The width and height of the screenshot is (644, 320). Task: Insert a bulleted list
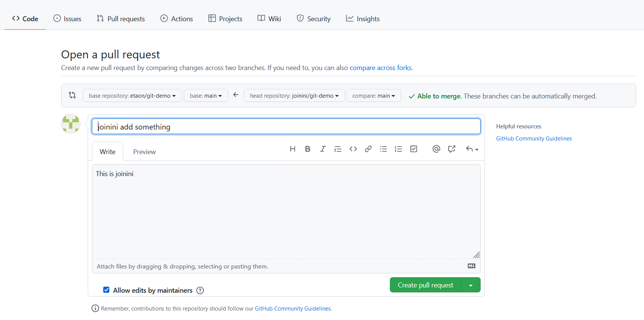(383, 149)
